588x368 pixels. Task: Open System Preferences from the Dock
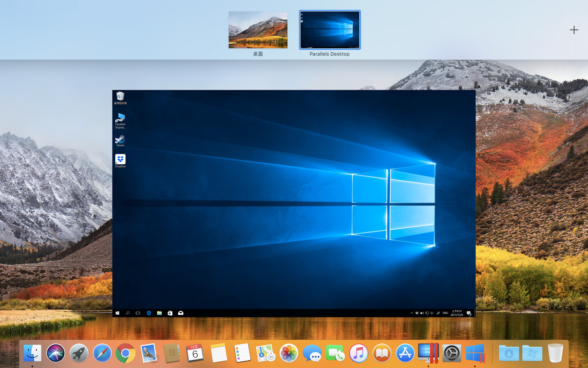(x=452, y=354)
